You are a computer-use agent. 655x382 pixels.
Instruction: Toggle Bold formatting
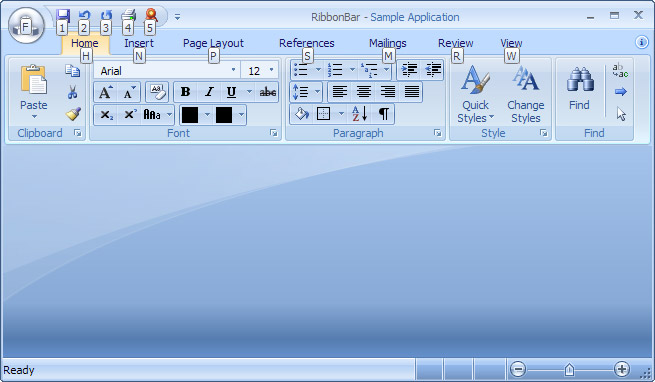point(185,92)
